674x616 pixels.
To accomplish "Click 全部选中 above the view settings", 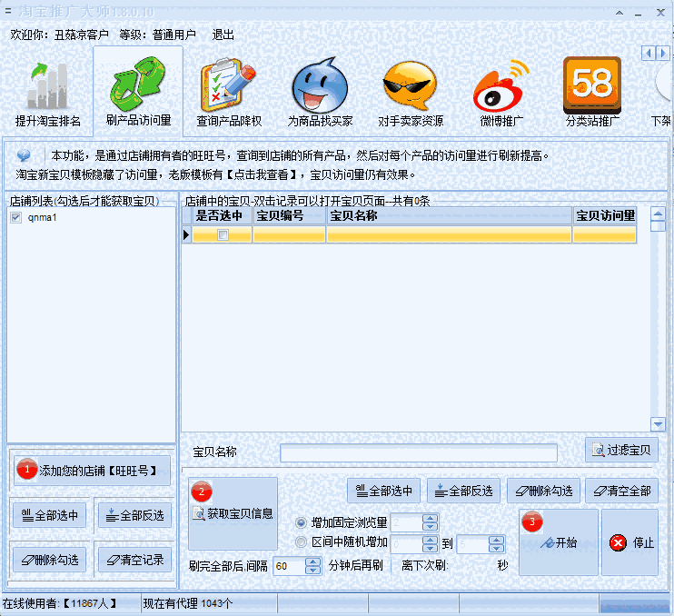I will [383, 491].
